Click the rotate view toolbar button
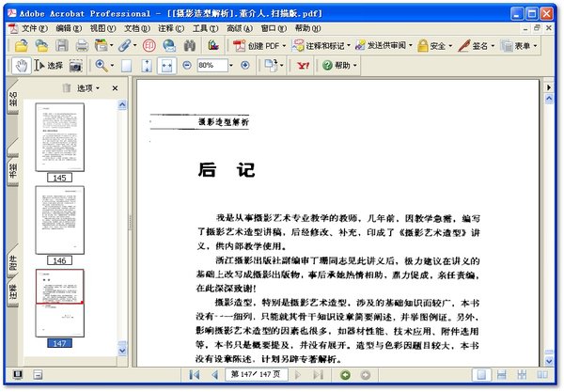The height and width of the screenshot is (392, 564). coord(274,65)
